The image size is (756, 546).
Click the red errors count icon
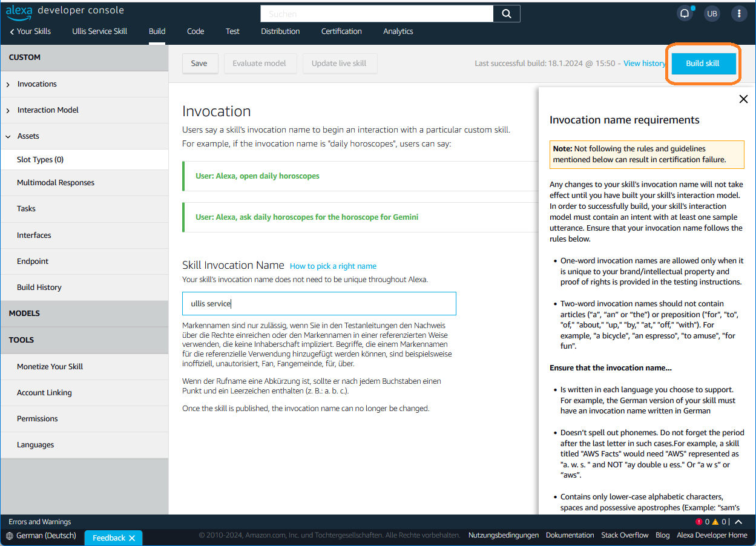click(699, 522)
